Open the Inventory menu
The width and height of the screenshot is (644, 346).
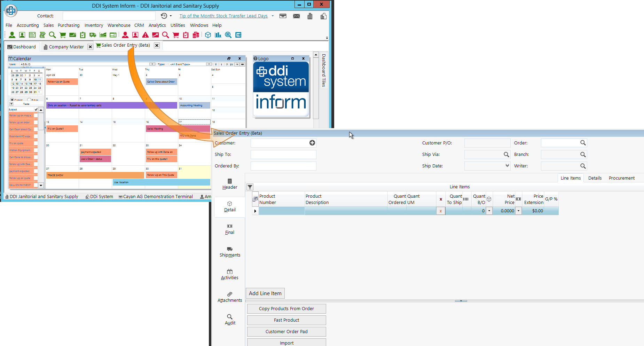click(x=94, y=25)
